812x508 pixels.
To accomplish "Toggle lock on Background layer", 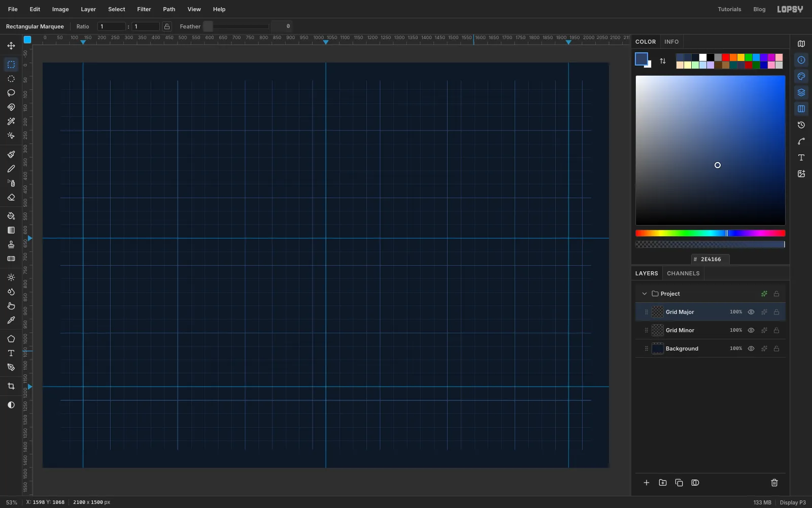I will pyautogui.click(x=776, y=348).
